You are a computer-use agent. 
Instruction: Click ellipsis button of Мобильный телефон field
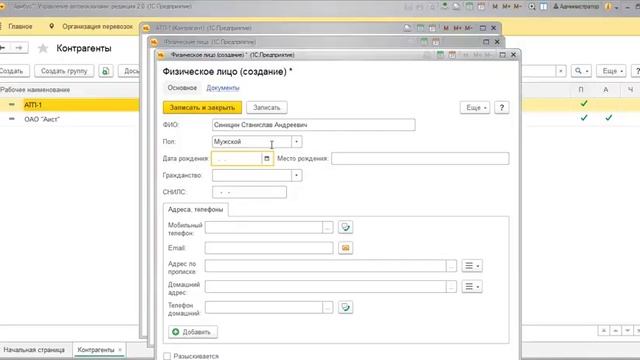[328, 227]
